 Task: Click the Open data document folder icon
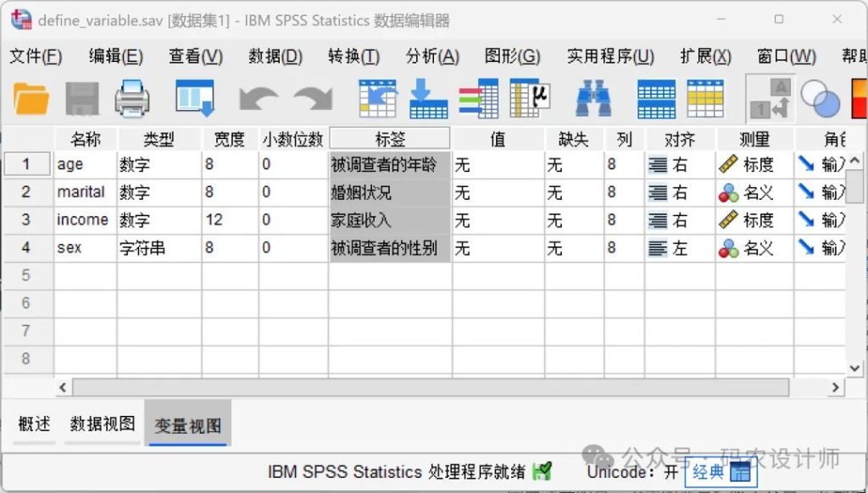coord(31,99)
